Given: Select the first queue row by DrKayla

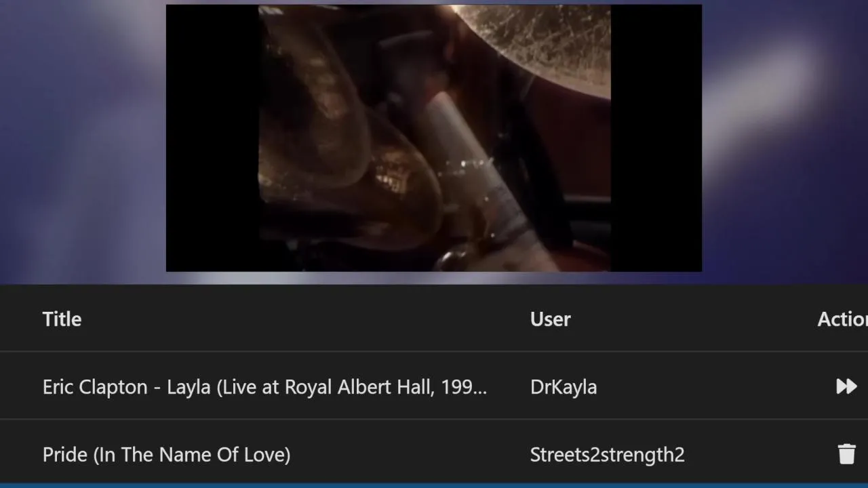Looking at the screenshot, I should pyautogui.click(x=434, y=386).
